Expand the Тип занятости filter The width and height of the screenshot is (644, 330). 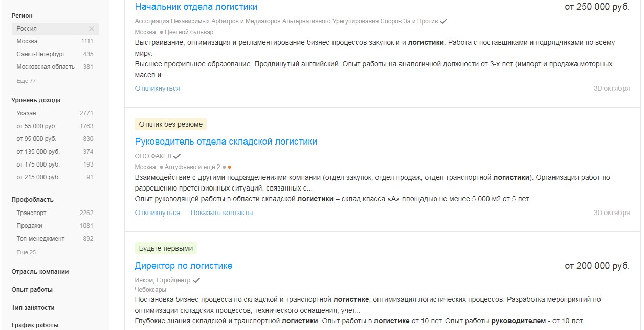click(33, 308)
